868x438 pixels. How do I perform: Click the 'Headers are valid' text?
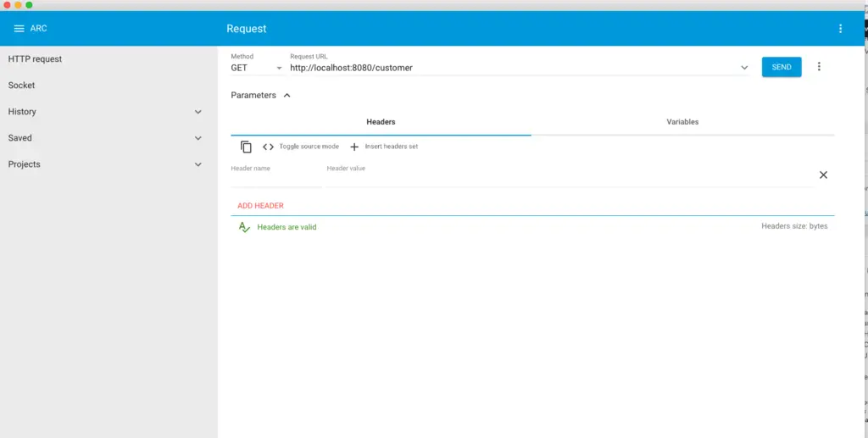[287, 227]
